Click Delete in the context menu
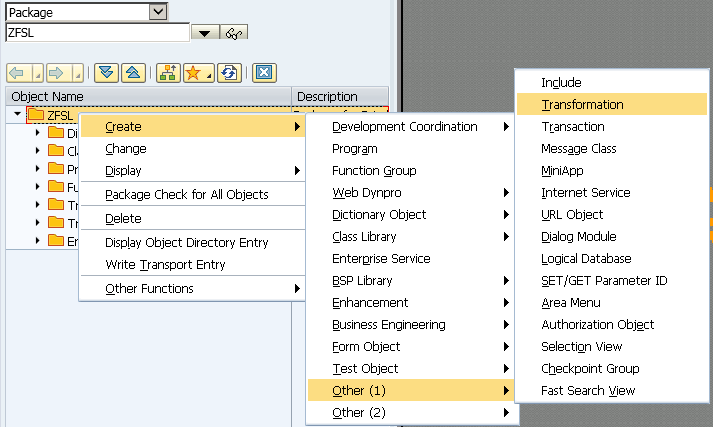713x427 pixels. tap(123, 219)
